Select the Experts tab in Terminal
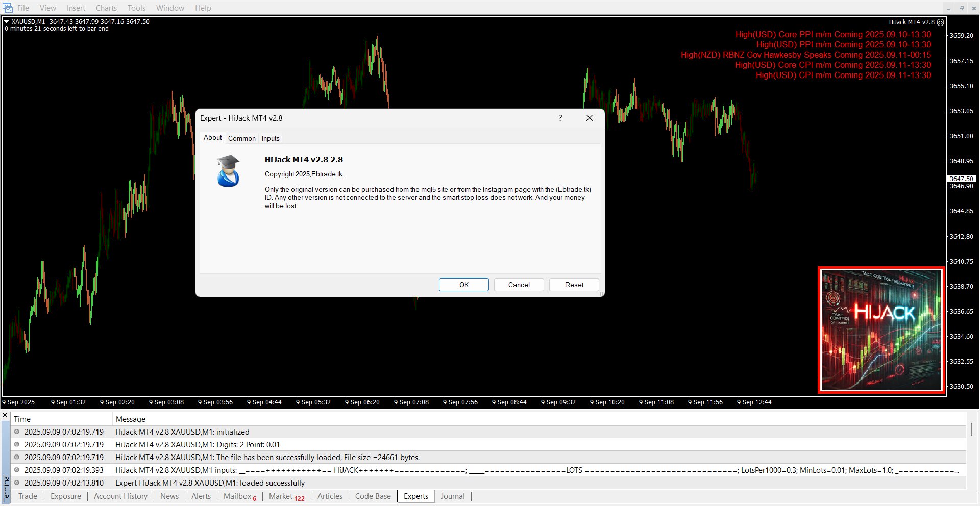This screenshot has width=980, height=506. (416, 496)
